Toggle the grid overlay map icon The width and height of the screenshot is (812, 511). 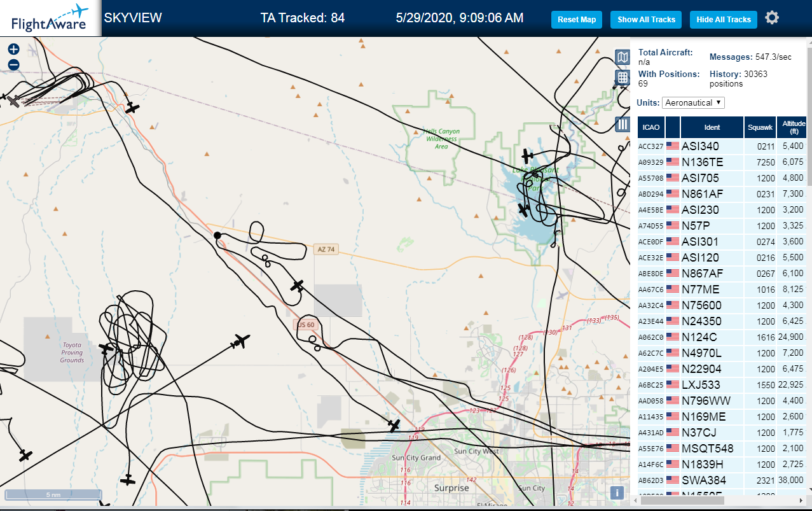pyautogui.click(x=623, y=78)
